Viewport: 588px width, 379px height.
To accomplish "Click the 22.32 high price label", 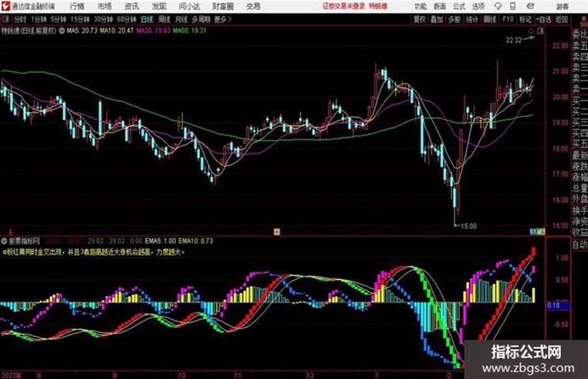I will point(513,40).
